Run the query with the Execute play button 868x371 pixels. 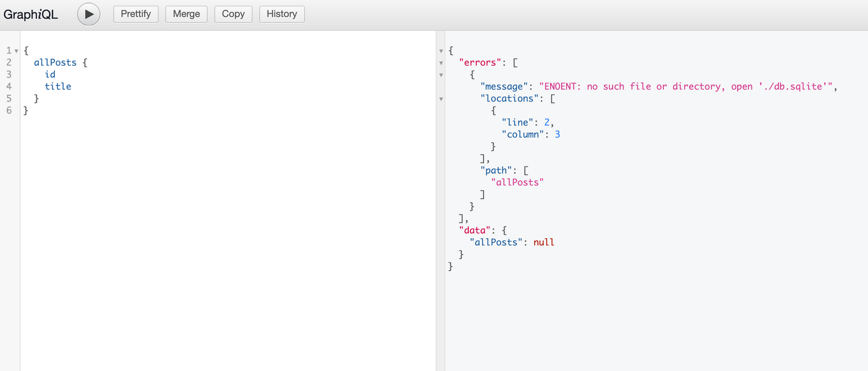[x=88, y=14]
